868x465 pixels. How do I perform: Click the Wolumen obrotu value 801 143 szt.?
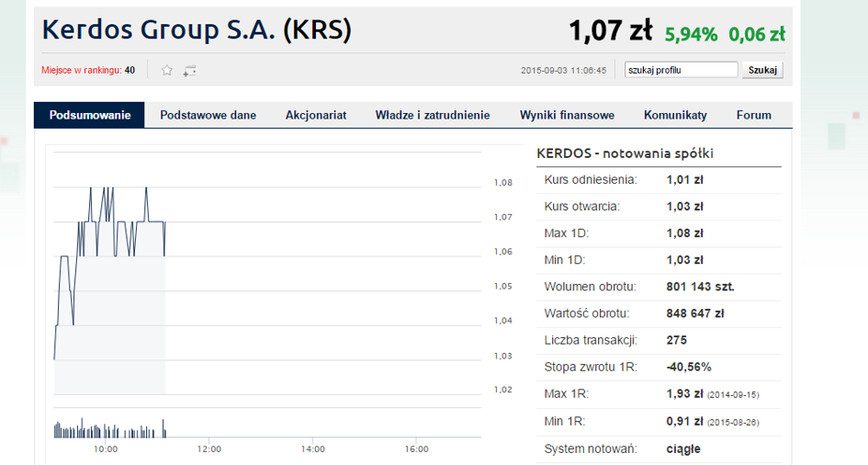[700, 287]
